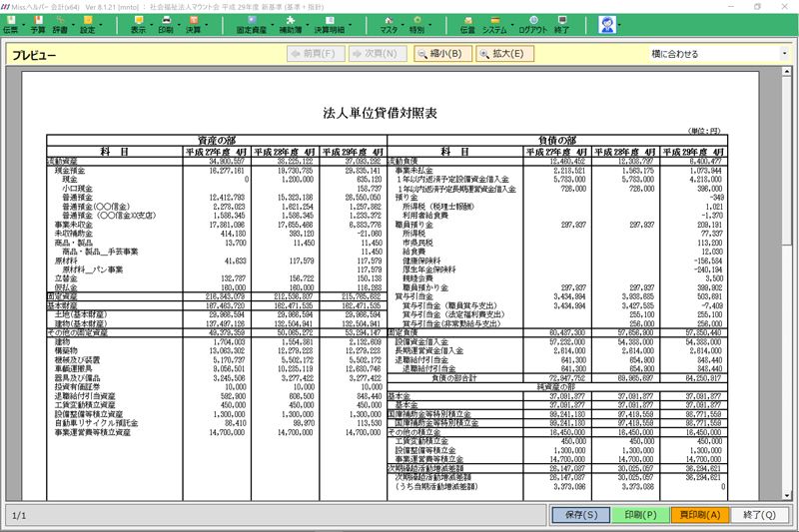The height and width of the screenshot is (532, 799).
Task: Open the 特別 toolbar icon
Action: click(416, 24)
